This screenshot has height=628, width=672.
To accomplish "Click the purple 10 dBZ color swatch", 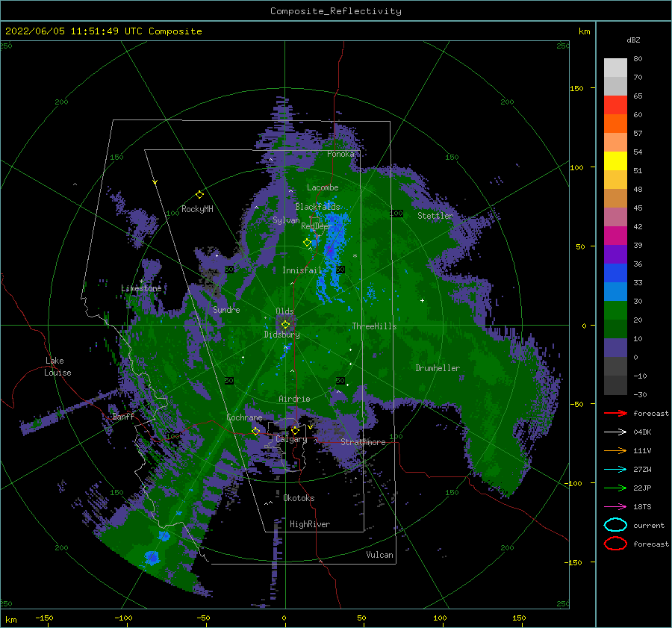I will pyautogui.click(x=615, y=348).
